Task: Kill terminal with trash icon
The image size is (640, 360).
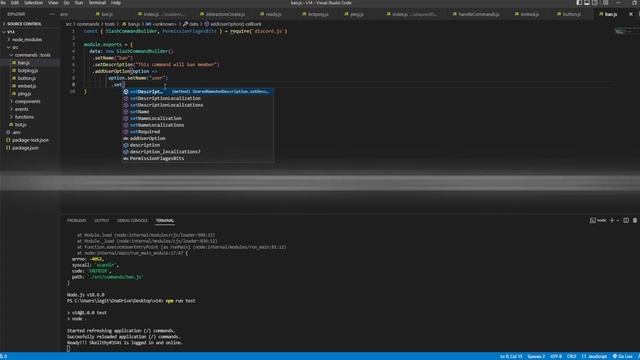Action: (635, 220)
